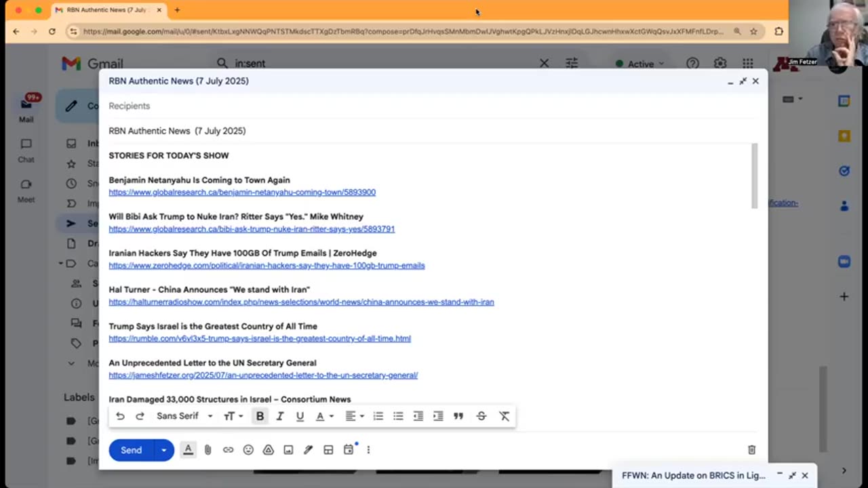Viewport: 868px width, 488px height.
Task: Click the subject line field
Action: (433, 131)
